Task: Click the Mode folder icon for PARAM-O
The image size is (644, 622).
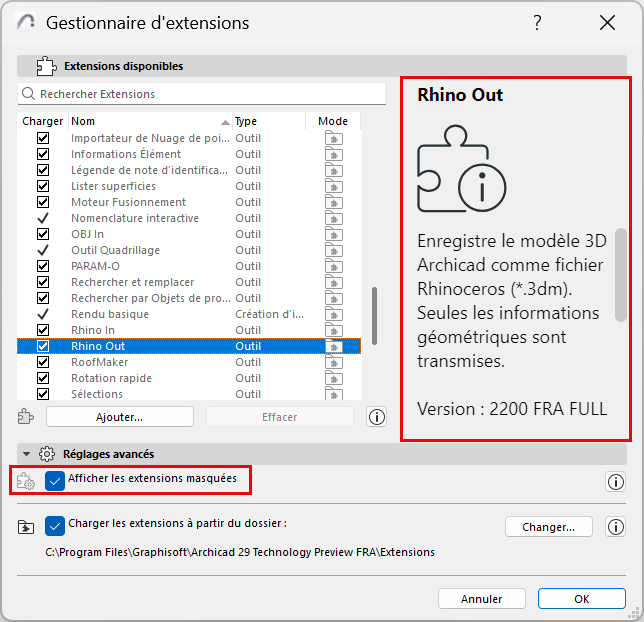Action: [x=333, y=266]
